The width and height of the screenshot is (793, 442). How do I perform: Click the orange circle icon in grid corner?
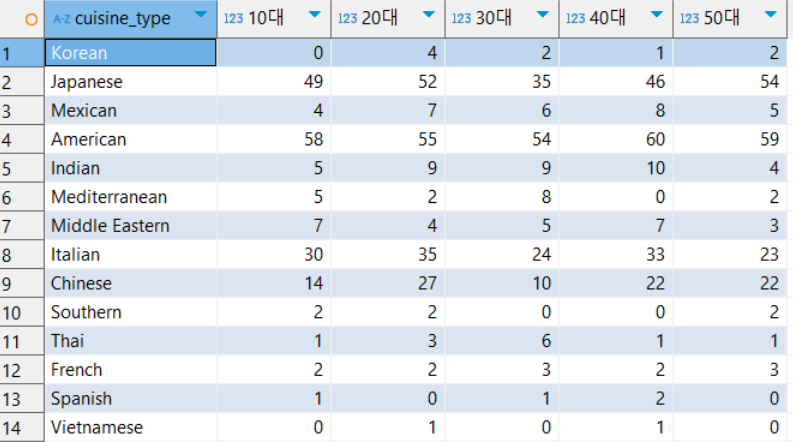point(31,20)
